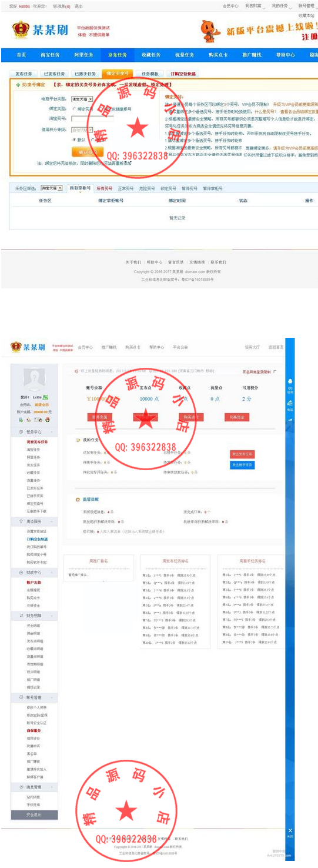The image size is (318, 868).
Task: Click 留言反馈 in the upper page footer
Action: 176,262
